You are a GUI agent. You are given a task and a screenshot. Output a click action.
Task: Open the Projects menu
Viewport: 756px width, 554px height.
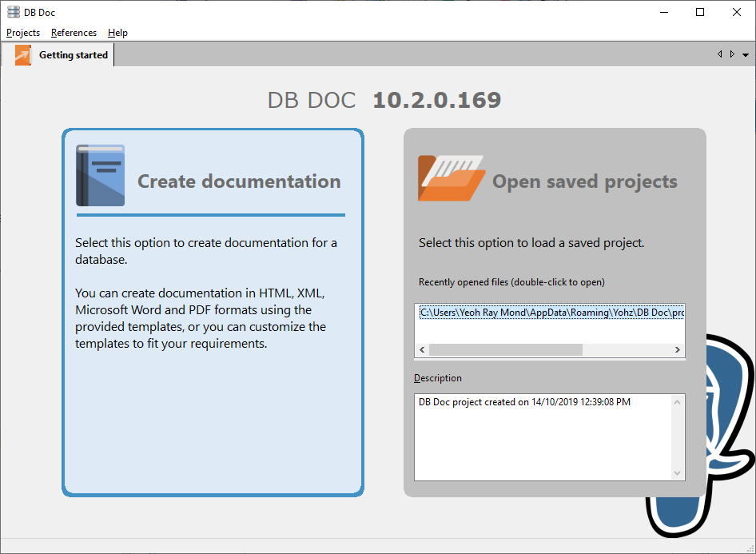[x=23, y=33]
